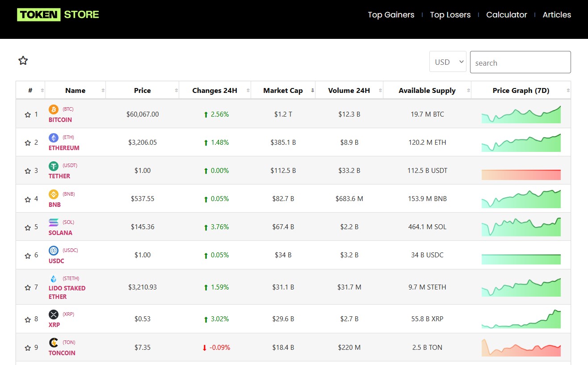
Task: Star BNB as a favorite
Action: (x=28, y=199)
